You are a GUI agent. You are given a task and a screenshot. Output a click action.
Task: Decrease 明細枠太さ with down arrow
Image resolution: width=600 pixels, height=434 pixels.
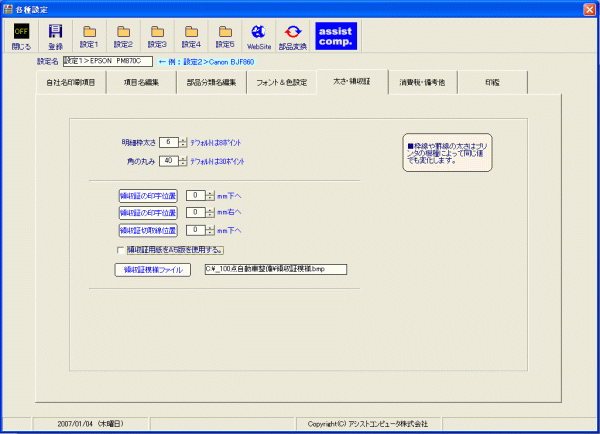click(183, 145)
